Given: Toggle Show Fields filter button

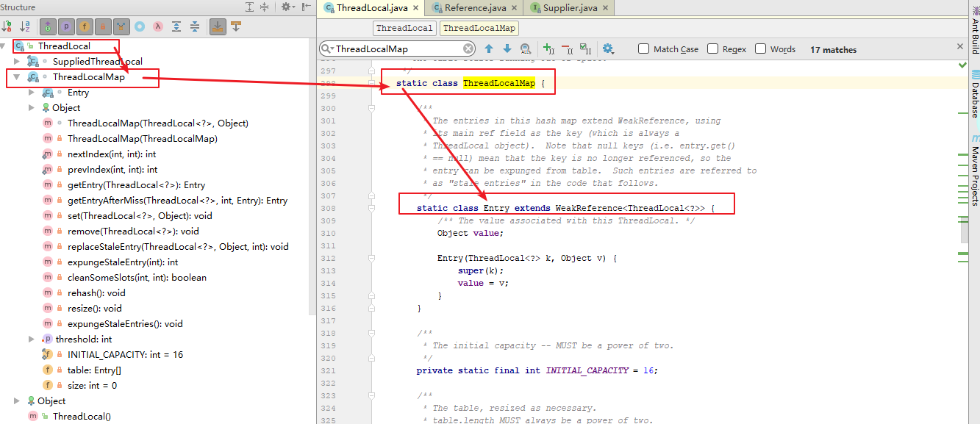Looking at the screenshot, I should pyautogui.click(x=85, y=26).
